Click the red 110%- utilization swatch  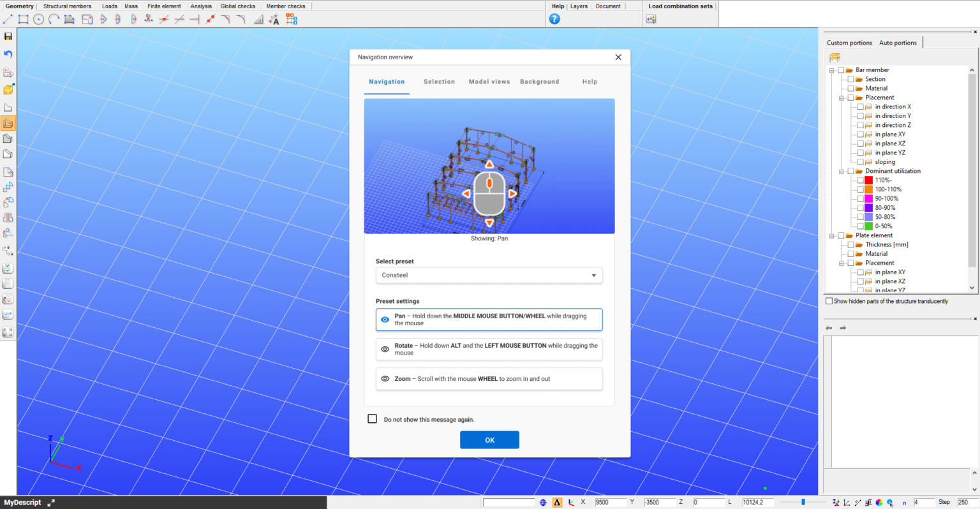868,181
